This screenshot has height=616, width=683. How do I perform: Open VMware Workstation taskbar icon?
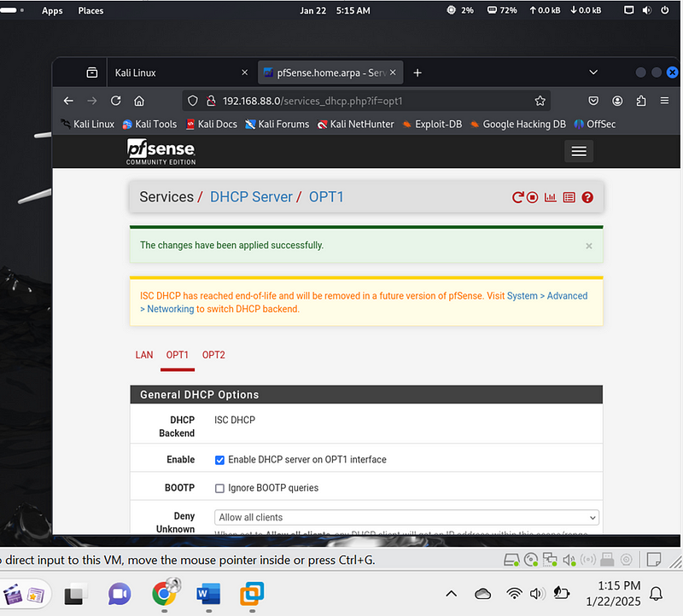252,593
